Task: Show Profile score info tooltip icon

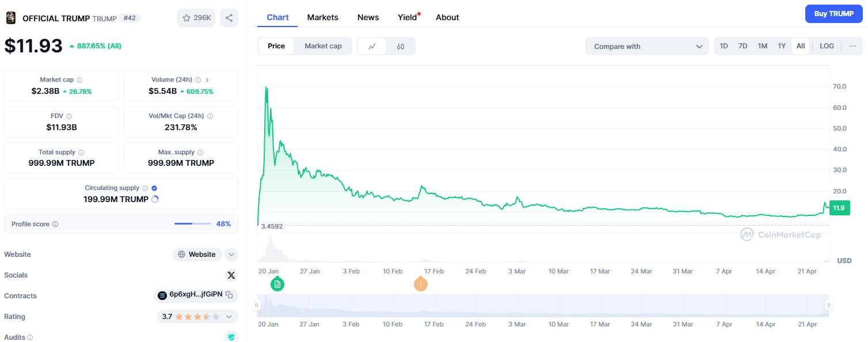Action: (55, 224)
